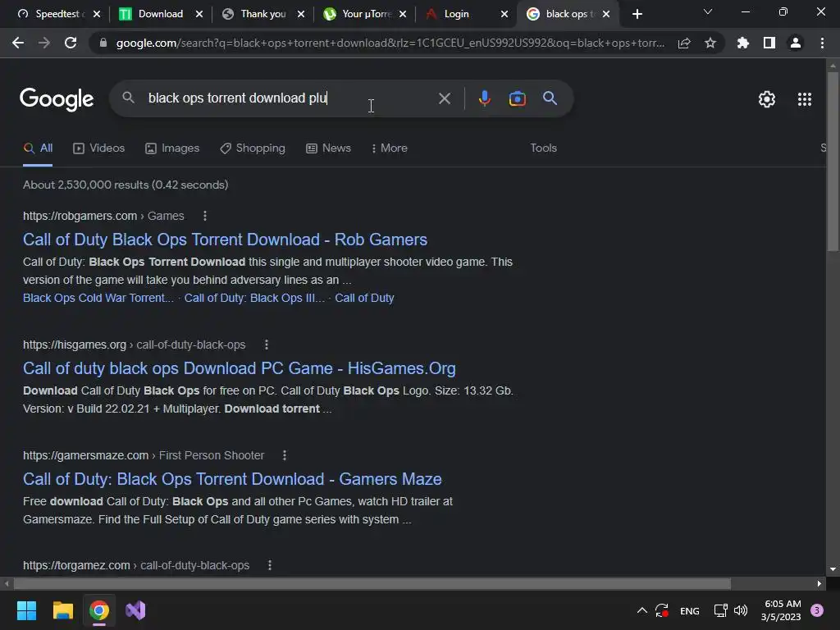Open the notification badge with 3
The image size is (840, 630).
pos(817,610)
